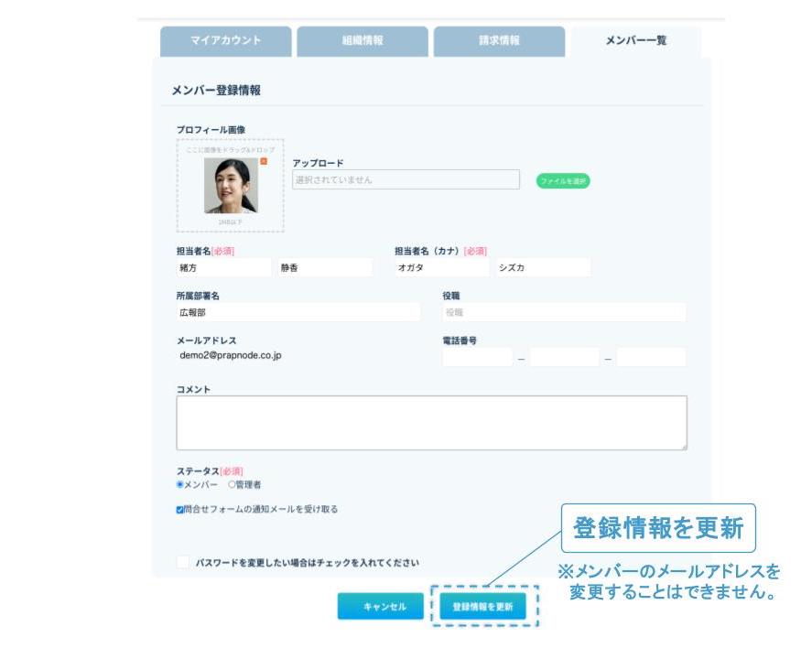Click the キャンセル button
Image resolution: width=812 pixels, height=659 pixels.
click(380, 607)
